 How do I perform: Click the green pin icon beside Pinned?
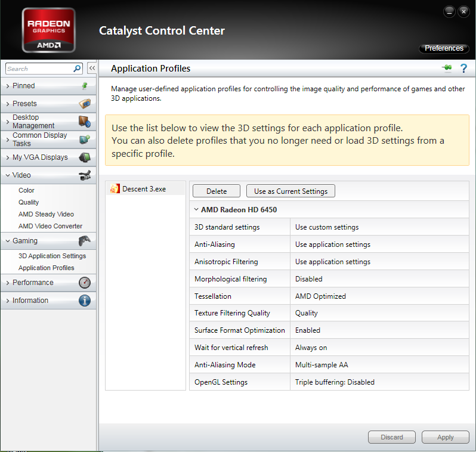click(x=85, y=86)
